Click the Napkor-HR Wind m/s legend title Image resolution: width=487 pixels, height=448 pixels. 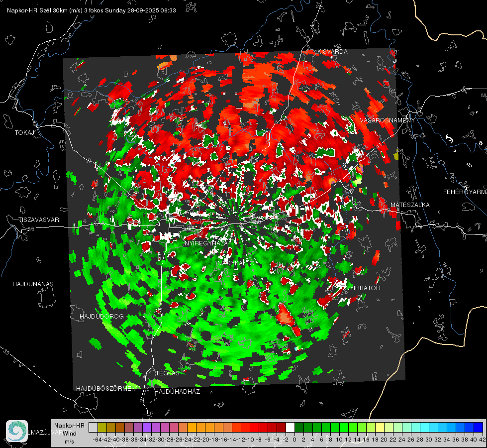69,434
